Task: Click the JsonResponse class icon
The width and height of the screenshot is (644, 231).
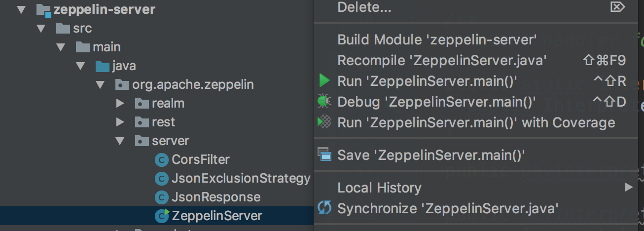Action: (161, 197)
